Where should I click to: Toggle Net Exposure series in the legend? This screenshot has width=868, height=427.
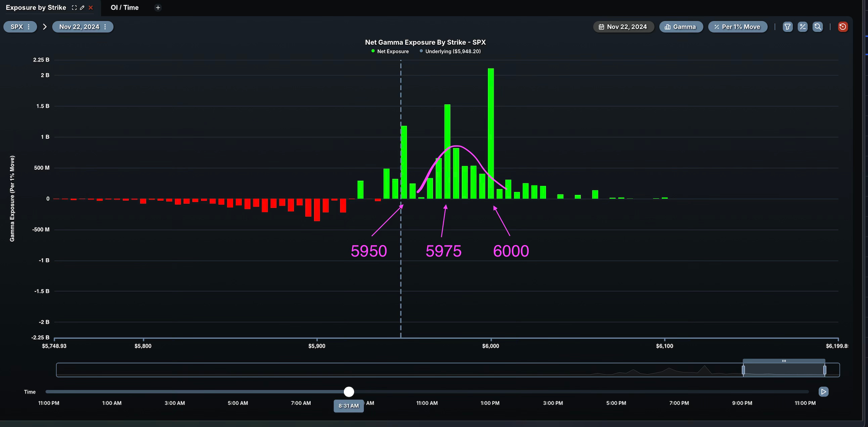390,51
